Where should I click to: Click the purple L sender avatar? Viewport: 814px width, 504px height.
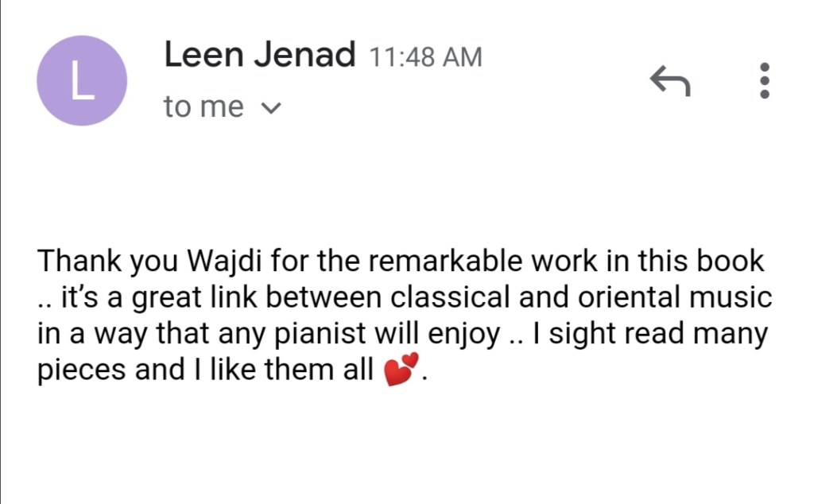click(x=82, y=80)
